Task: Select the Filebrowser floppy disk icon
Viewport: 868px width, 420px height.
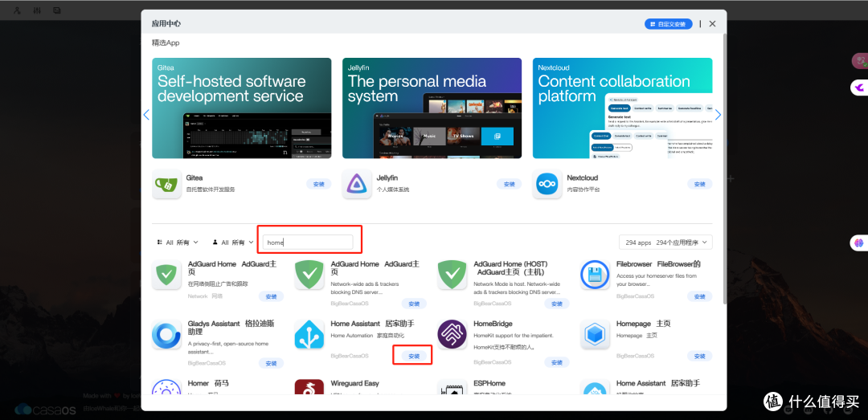Action: point(595,275)
